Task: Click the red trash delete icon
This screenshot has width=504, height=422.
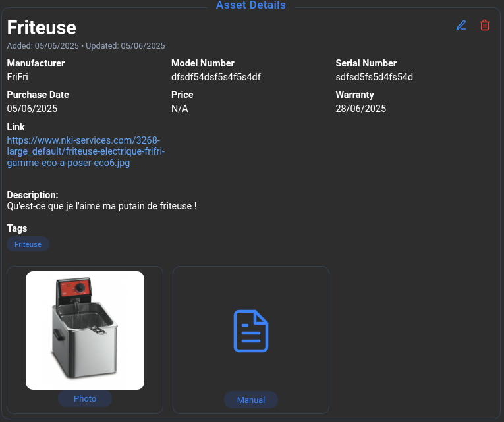Action: [x=485, y=25]
